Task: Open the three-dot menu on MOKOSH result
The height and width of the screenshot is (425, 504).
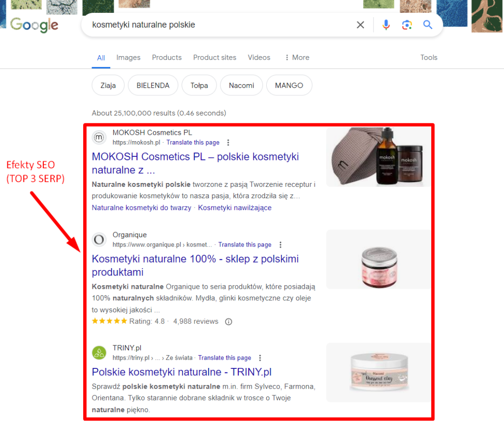Action: point(228,142)
